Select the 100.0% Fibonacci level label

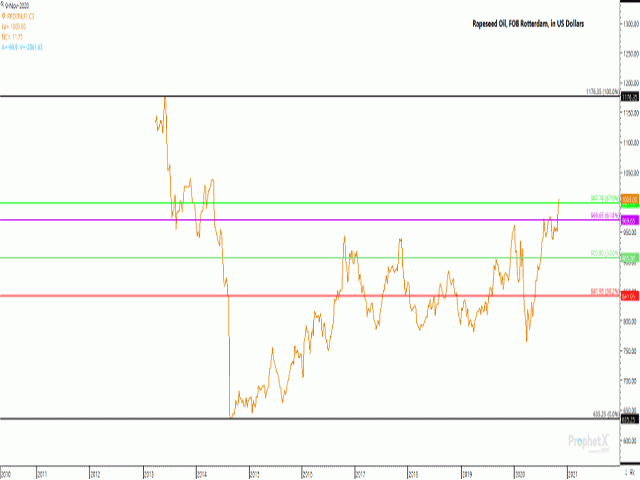click(602, 91)
